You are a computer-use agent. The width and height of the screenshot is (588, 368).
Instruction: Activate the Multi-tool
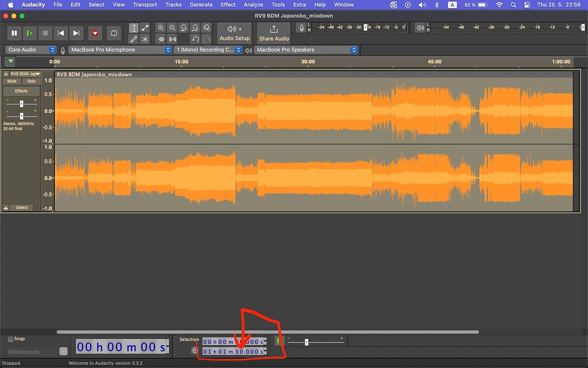pos(145,39)
